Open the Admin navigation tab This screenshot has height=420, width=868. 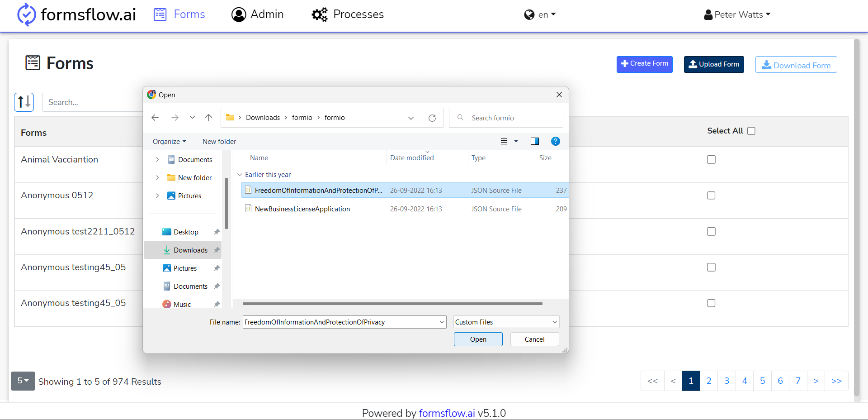(258, 14)
